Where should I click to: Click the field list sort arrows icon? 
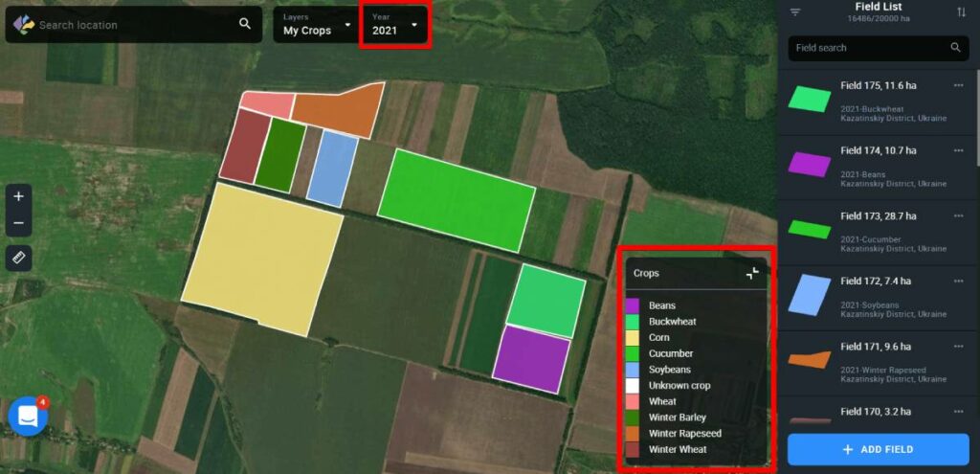pyautogui.click(x=961, y=12)
